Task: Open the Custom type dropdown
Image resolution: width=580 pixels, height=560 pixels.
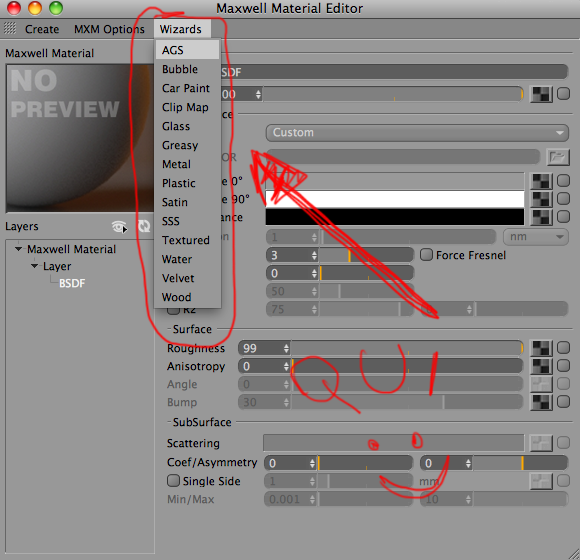Action: click(x=417, y=132)
